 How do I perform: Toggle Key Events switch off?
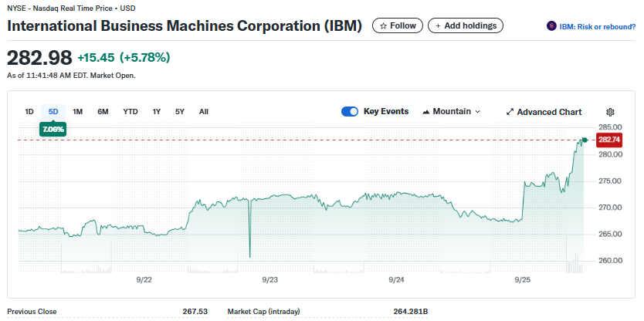point(350,112)
